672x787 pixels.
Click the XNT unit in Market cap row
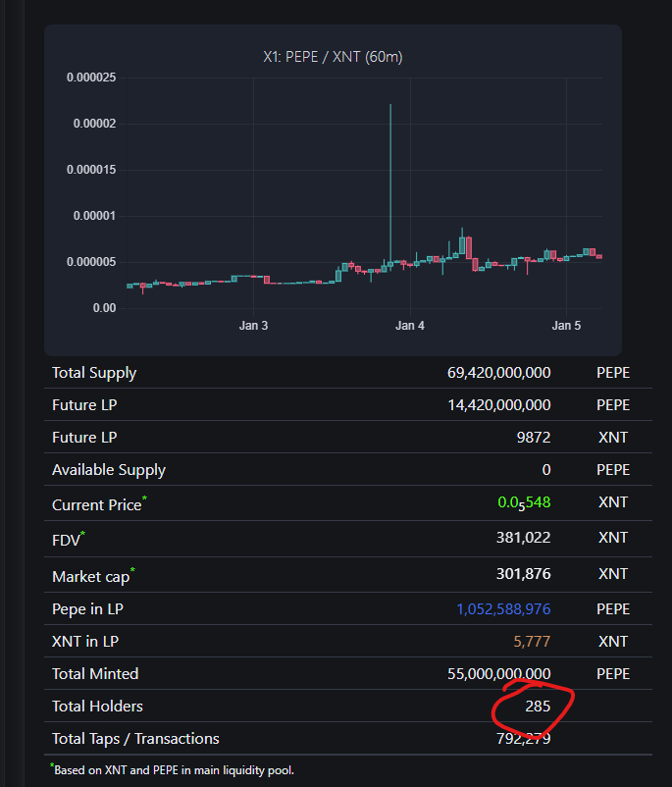(x=613, y=574)
